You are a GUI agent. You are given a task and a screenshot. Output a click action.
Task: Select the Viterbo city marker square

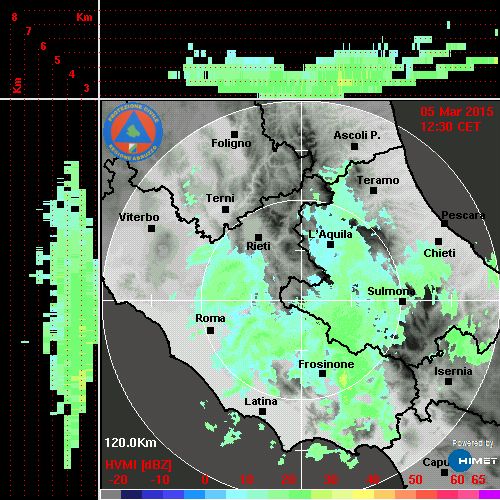tap(151, 229)
